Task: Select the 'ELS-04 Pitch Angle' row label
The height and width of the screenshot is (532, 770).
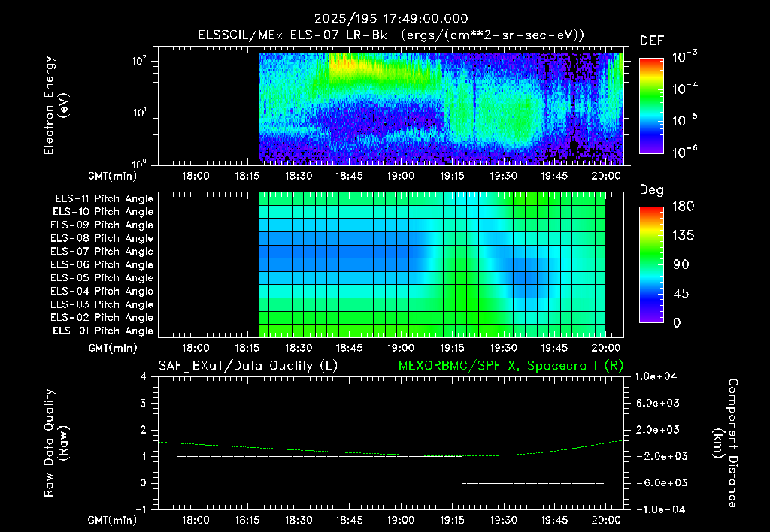Action: (102, 292)
